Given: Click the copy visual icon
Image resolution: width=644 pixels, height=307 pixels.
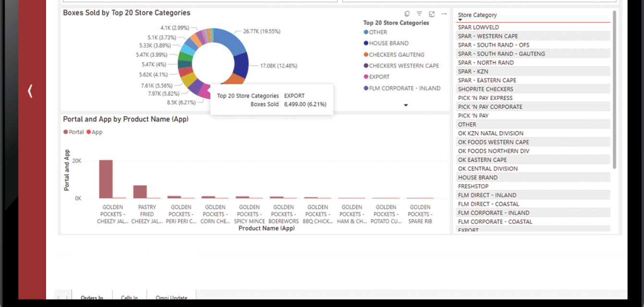Looking at the screenshot, I should (x=407, y=14).
